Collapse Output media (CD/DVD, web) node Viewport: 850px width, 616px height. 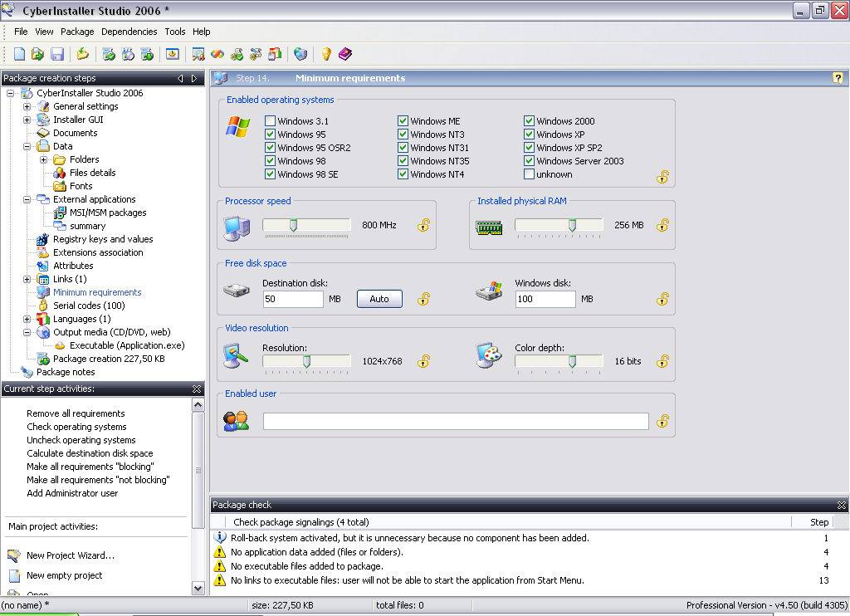tap(27, 332)
